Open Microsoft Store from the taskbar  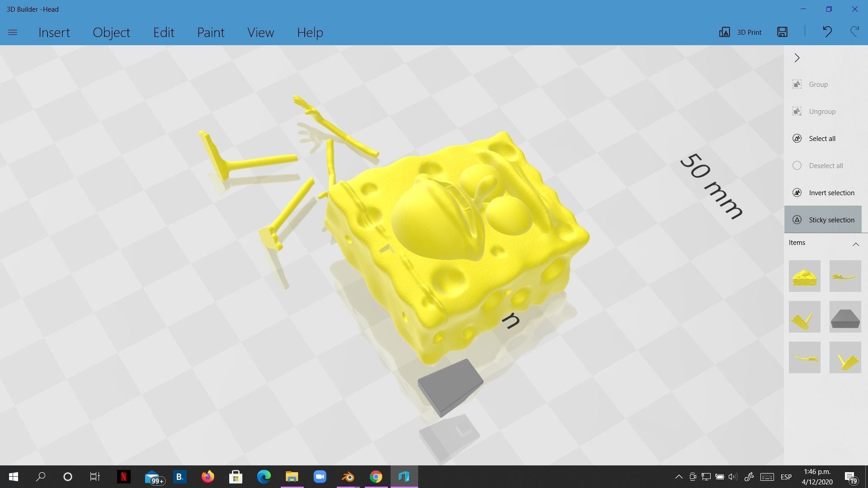[236, 477]
